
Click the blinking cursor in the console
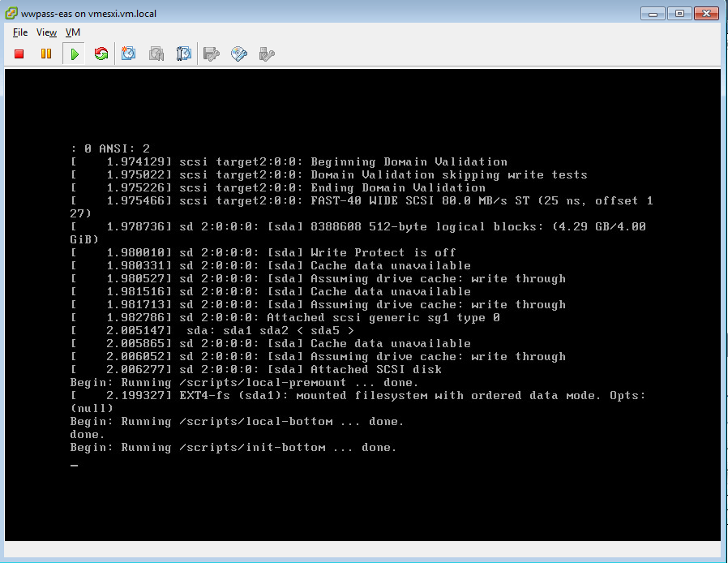click(x=74, y=465)
